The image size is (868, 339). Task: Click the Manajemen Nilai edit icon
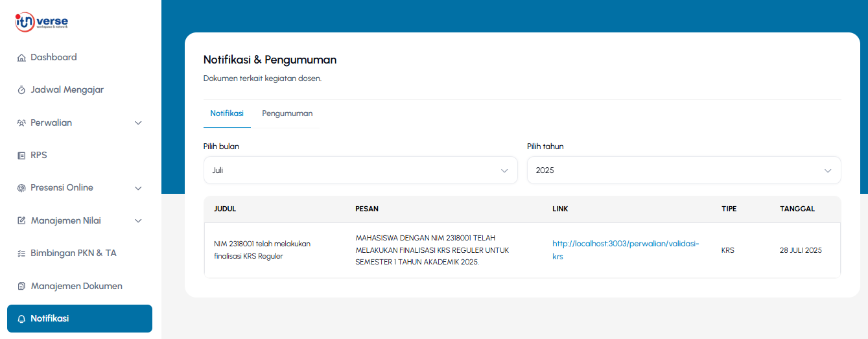click(21, 221)
